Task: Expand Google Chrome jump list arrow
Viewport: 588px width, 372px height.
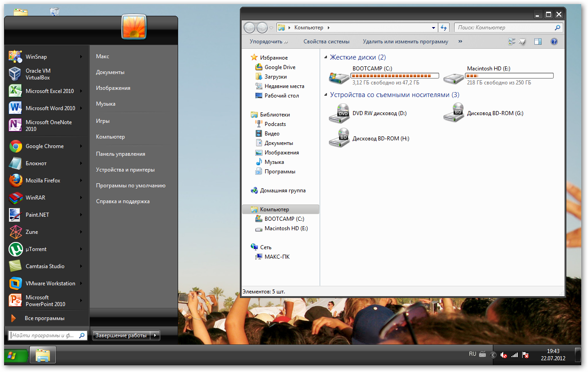Action: coord(81,146)
